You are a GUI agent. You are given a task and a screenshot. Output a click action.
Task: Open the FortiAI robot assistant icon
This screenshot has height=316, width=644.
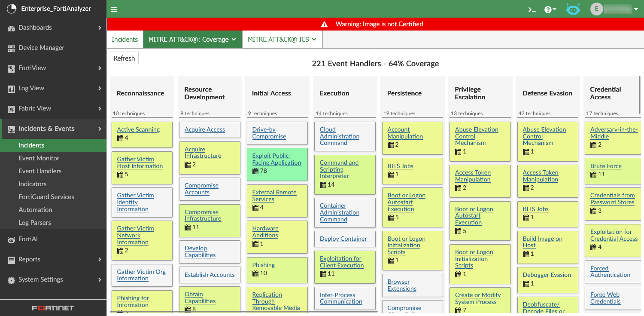[573, 9]
